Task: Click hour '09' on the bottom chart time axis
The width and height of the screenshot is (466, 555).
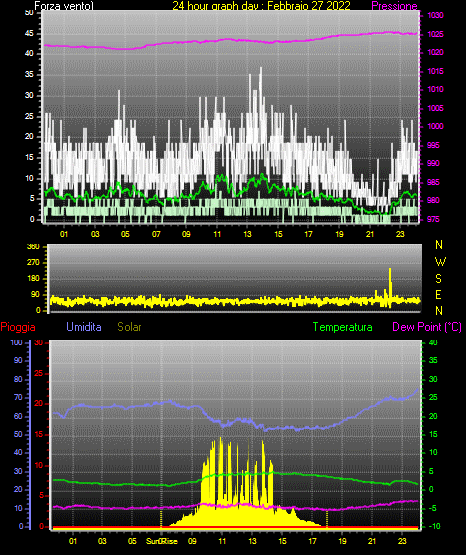Action: click(x=192, y=541)
